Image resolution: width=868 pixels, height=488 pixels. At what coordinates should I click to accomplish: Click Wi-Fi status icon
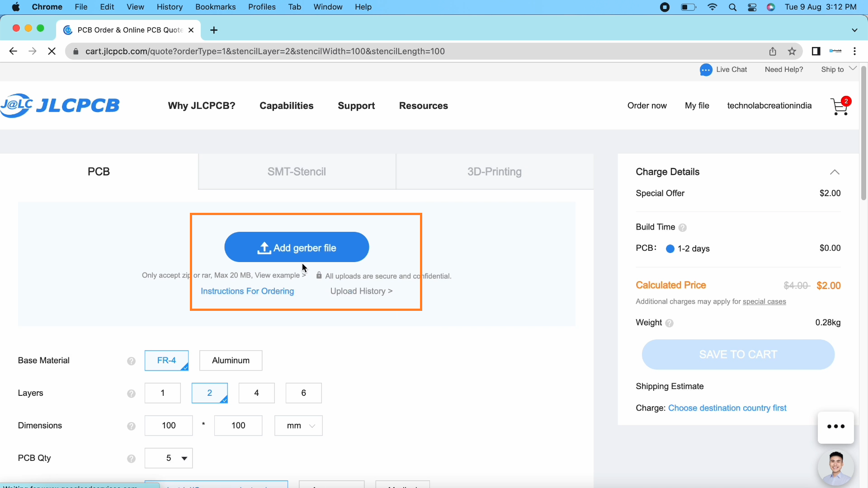coord(712,7)
